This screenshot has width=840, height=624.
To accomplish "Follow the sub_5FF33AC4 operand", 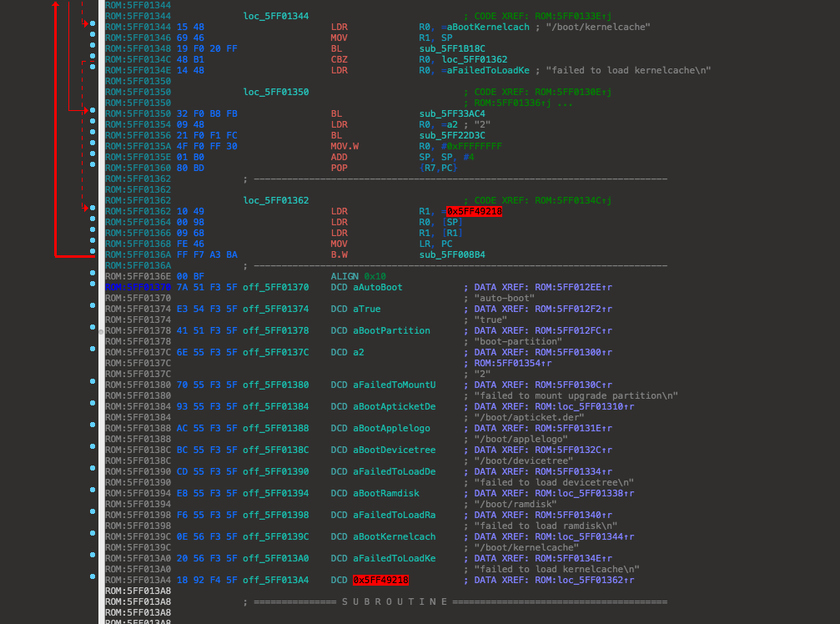I will pyautogui.click(x=451, y=113).
